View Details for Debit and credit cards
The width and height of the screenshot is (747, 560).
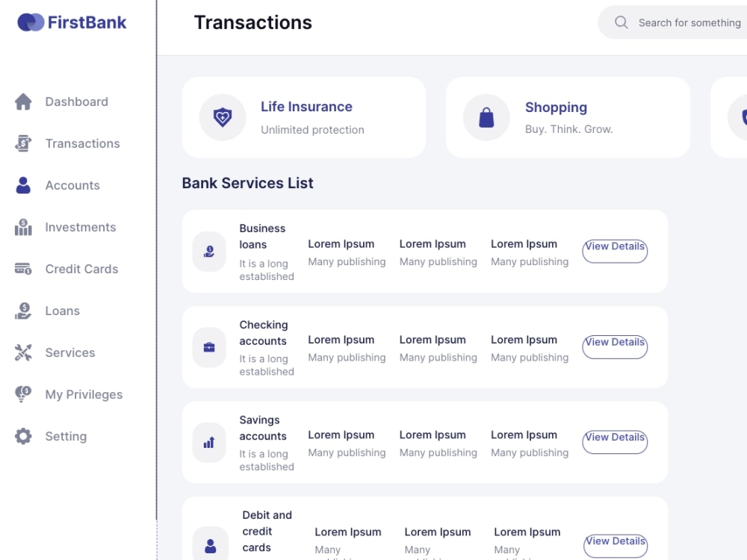(616, 546)
